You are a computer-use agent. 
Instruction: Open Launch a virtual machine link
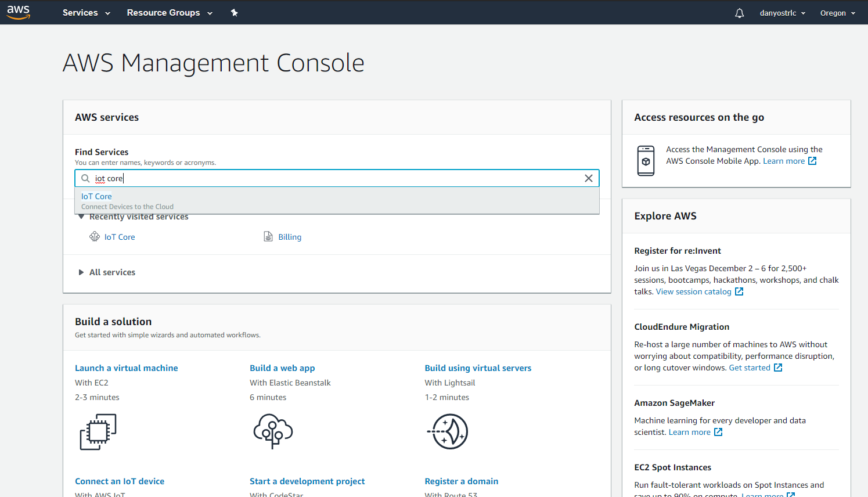click(127, 368)
